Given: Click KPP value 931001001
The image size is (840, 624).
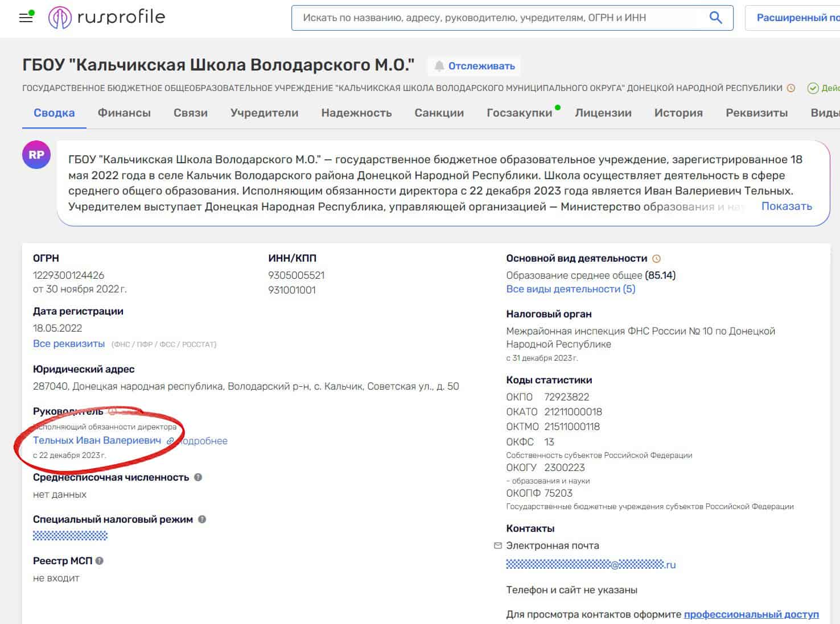Looking at the screenshot, I should tap(292, 290).
